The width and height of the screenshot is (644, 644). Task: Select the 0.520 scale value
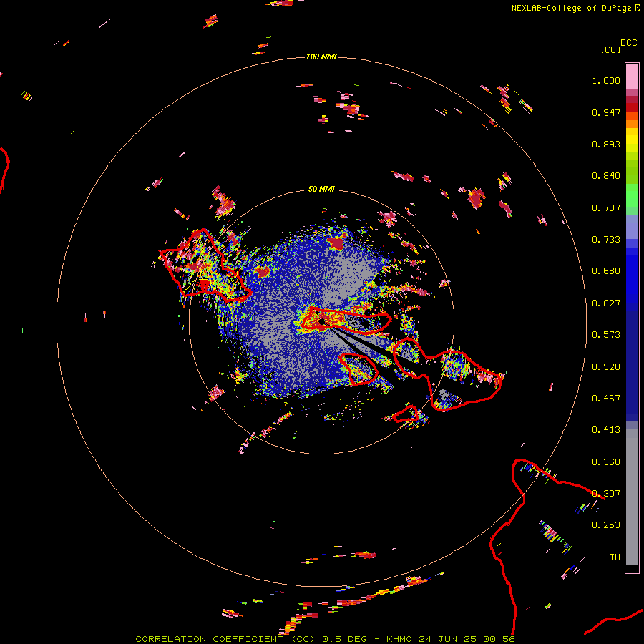[606, 367]
